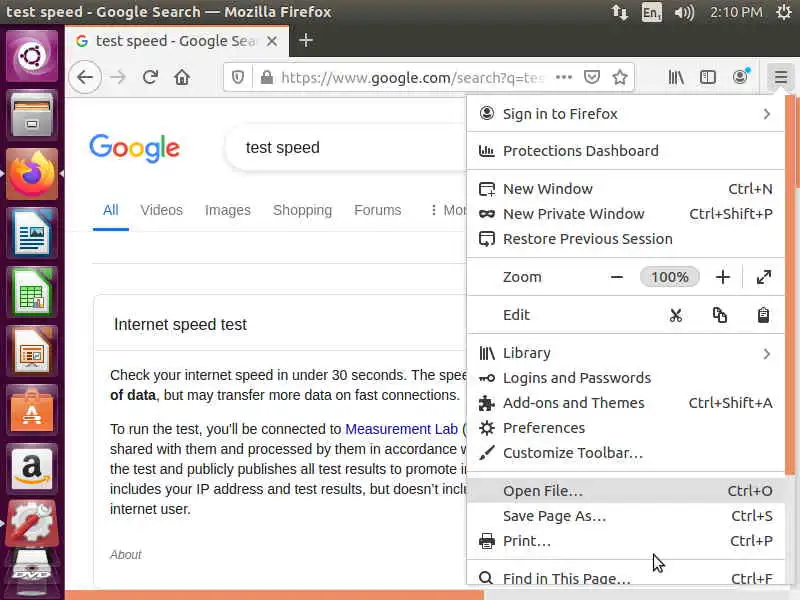Open the En keyboard layout indicator
The height and width of the screenshot is (600, 800).
[652, 12]
